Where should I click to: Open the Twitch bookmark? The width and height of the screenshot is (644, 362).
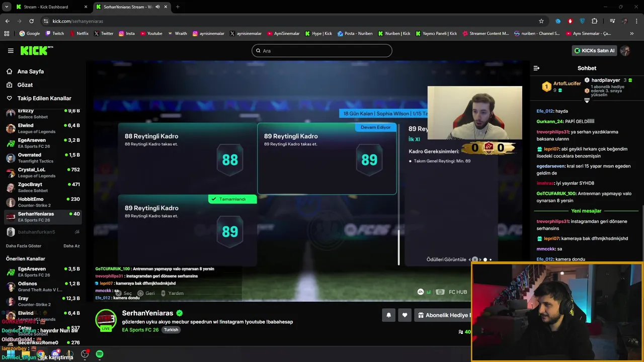[55, 34]
